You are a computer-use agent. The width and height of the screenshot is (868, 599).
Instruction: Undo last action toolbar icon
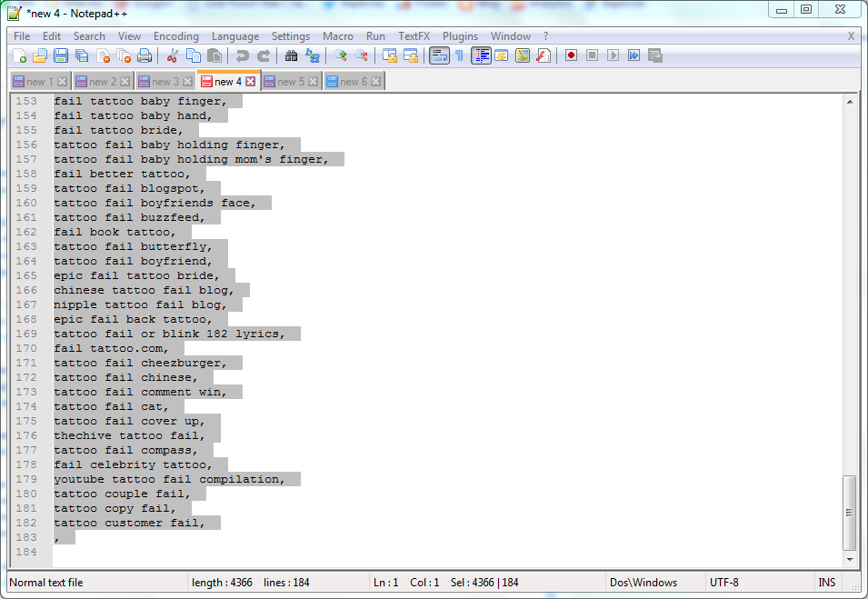tap(242, 55)
